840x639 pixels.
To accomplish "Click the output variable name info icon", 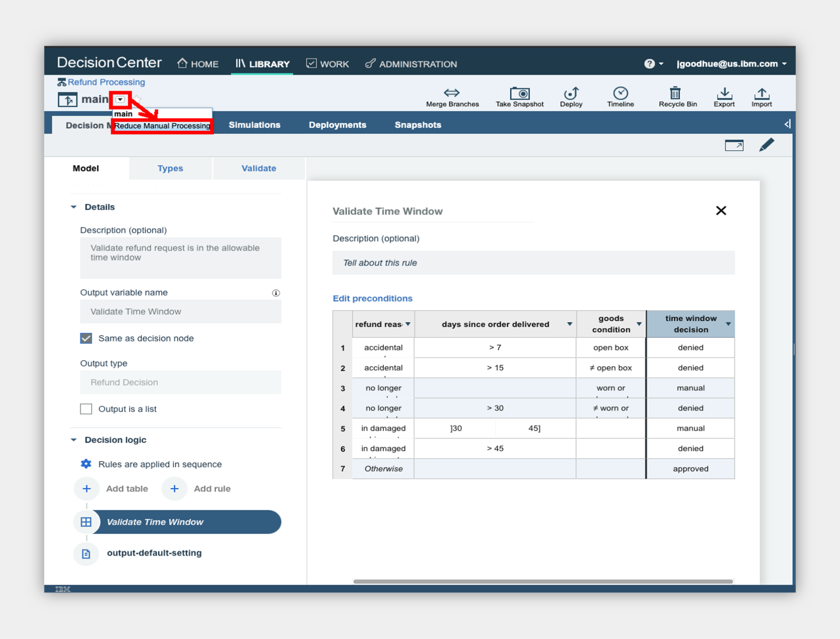I will click(276, 293).
